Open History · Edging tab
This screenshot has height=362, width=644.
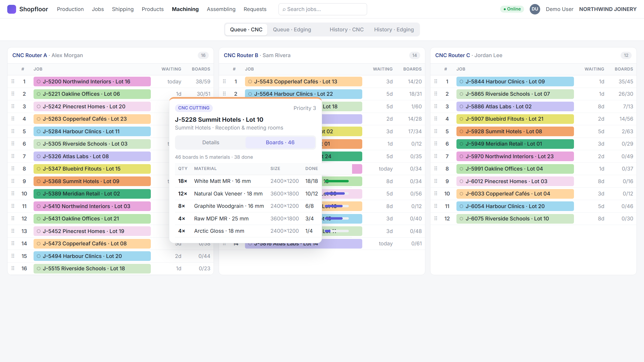(394, 29)
